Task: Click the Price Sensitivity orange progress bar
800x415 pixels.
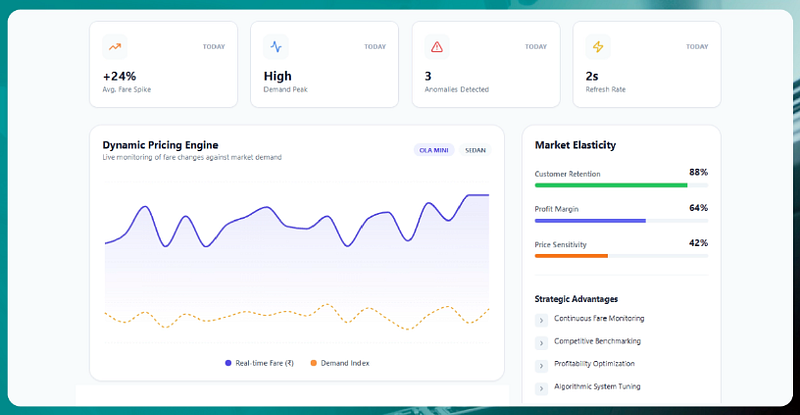Action: coord(571,256)
